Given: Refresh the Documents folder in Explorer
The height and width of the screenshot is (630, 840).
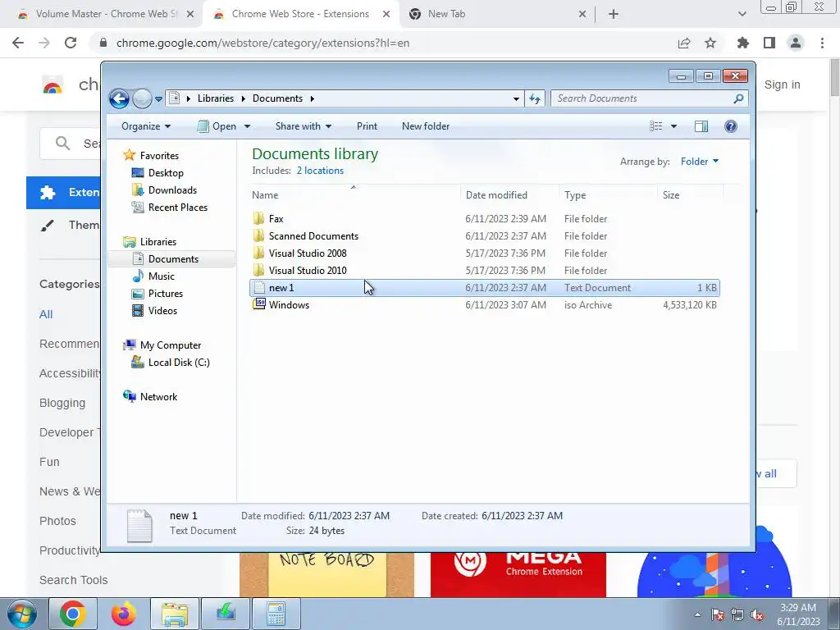Looking at the screenshot, I should (x=535, y=98).
